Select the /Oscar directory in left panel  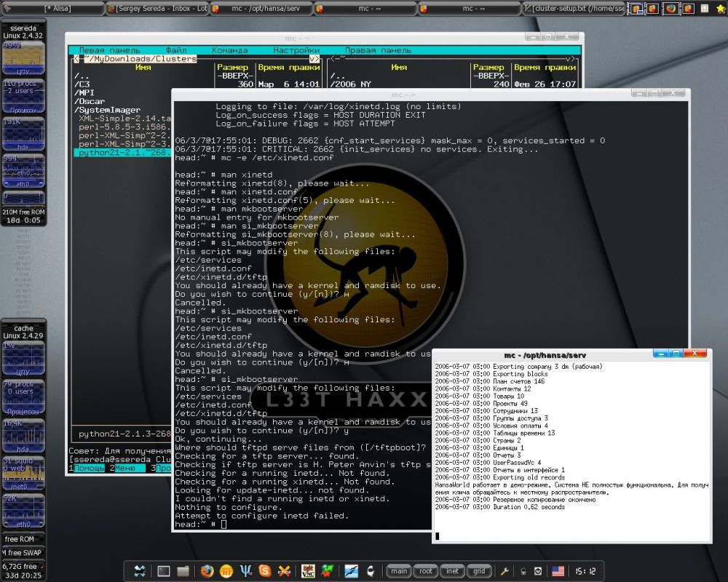coord(89,101)
